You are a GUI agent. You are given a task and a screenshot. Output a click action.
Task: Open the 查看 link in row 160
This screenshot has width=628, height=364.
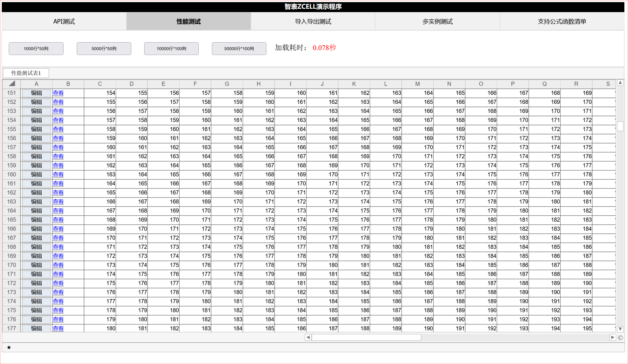[58, 175]
